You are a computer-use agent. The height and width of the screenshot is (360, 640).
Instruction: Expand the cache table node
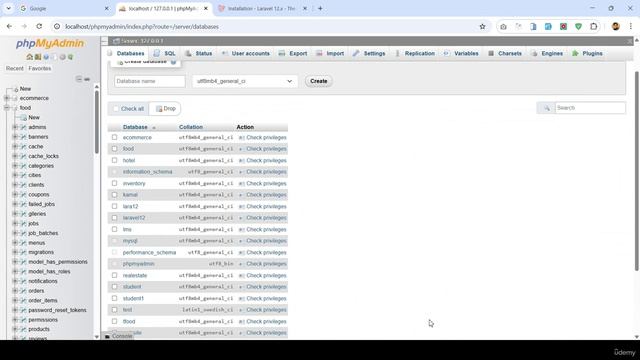point(15,147)
